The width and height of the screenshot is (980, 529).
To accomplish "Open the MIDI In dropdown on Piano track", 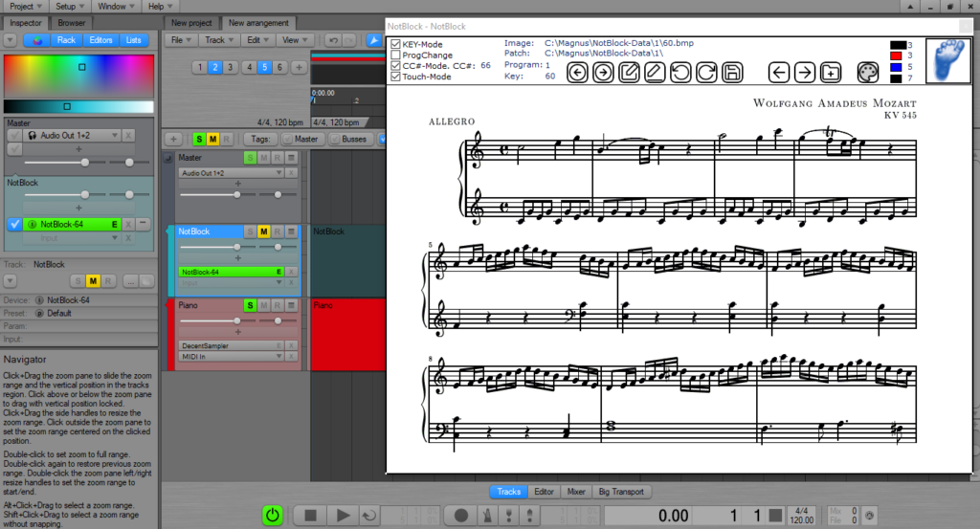I will coord(232,357).
